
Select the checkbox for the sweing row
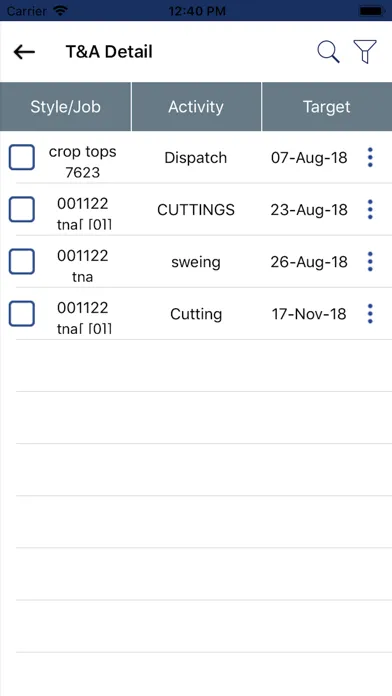22,261
